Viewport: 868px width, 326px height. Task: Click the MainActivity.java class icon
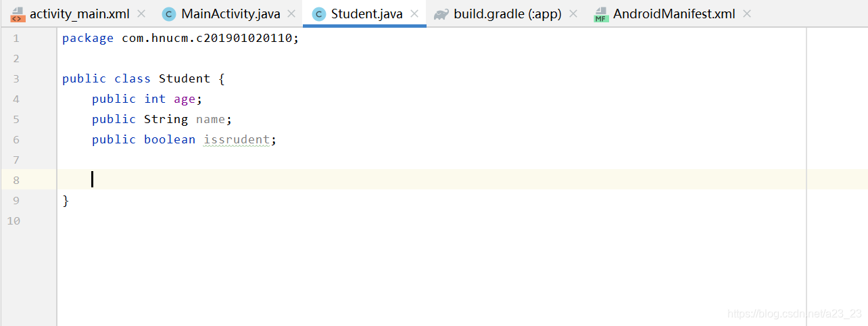[170, 14]
